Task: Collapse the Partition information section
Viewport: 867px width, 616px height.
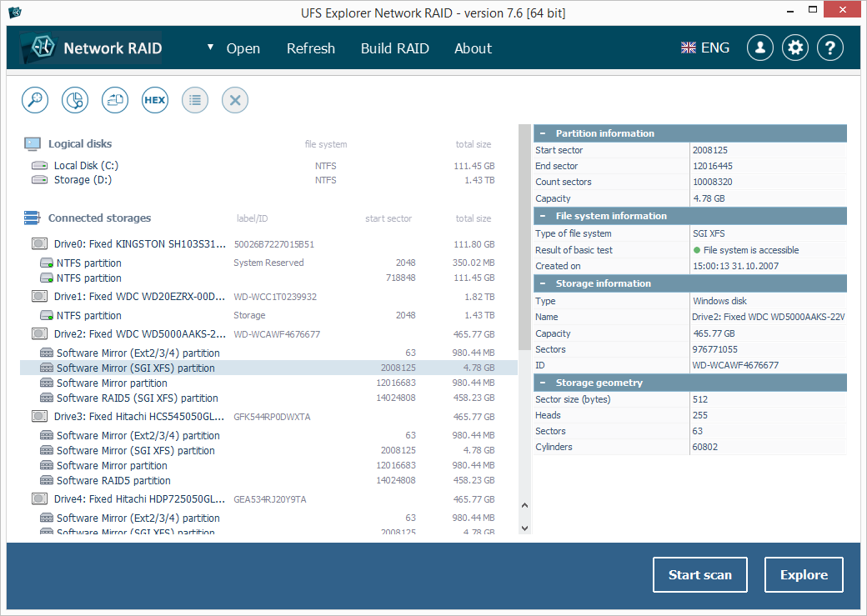Action: [543, 133]
